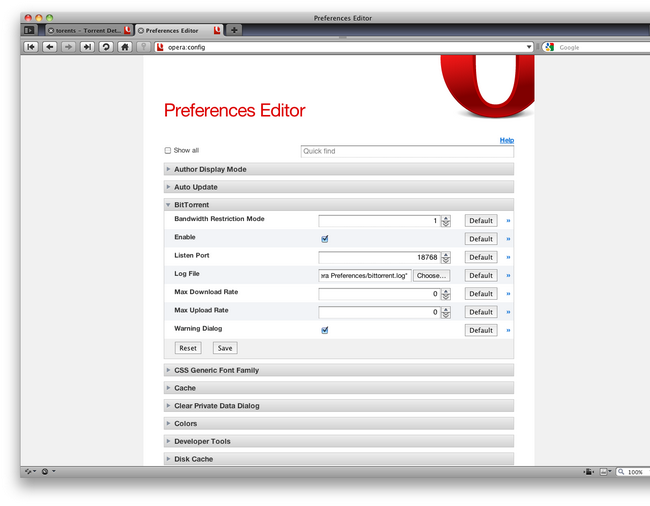Expand Clear Private Data Dialog section
The image size is (650, 506).
click(x=339, y=406)
